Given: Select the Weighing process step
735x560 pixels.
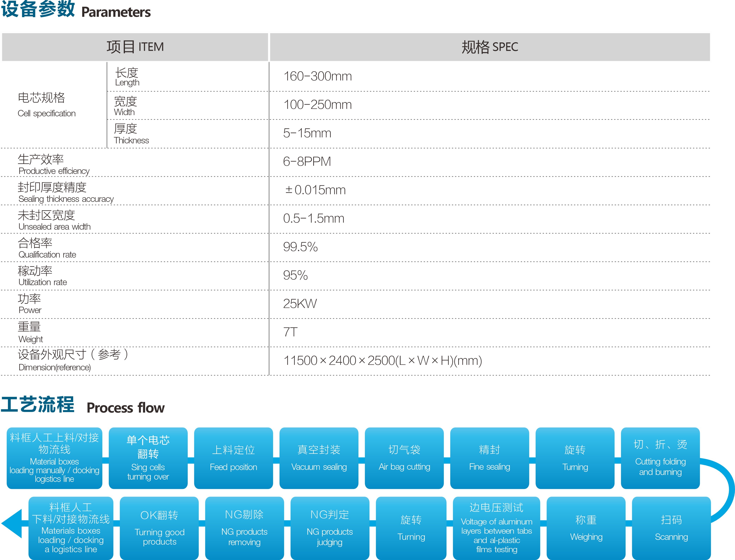Looking at the screenshot, I should 586,528.
